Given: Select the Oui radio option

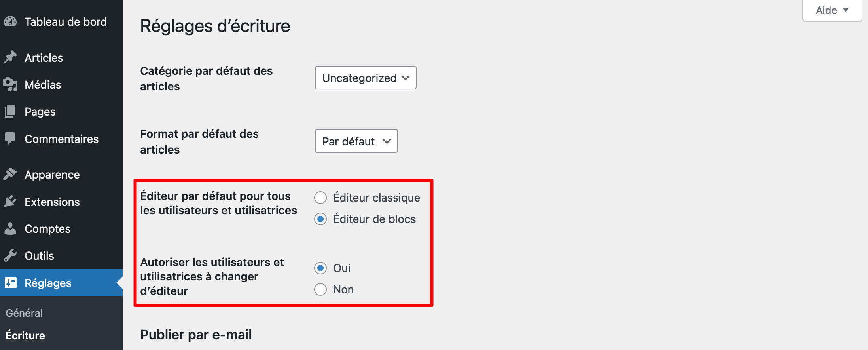Looking at the screenshot, I should pyautogui.click(x=320, y=268).
